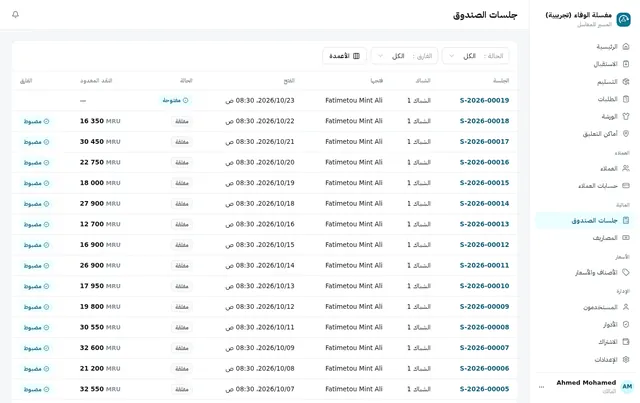Screen dimensions: 640x403
Task: Open the الأعمدة columns button
Action: click(344, 56)
